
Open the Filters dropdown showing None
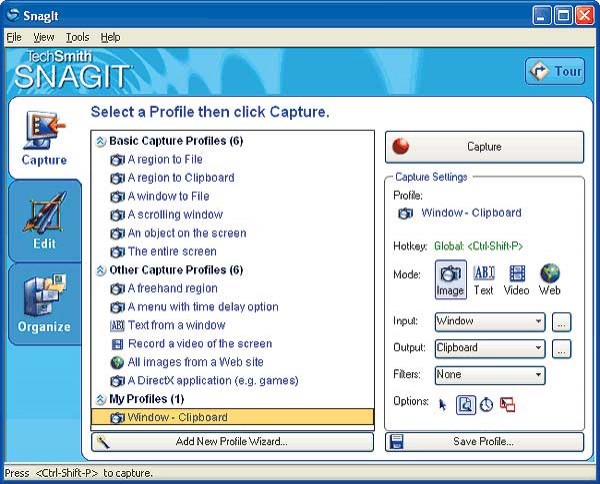tap(490, 375)
